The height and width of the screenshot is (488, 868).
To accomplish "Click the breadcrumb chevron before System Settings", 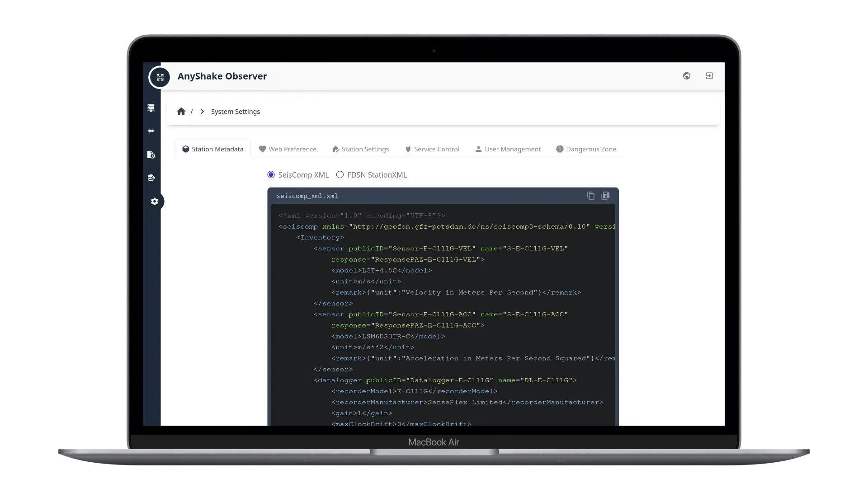I will 202,112.
